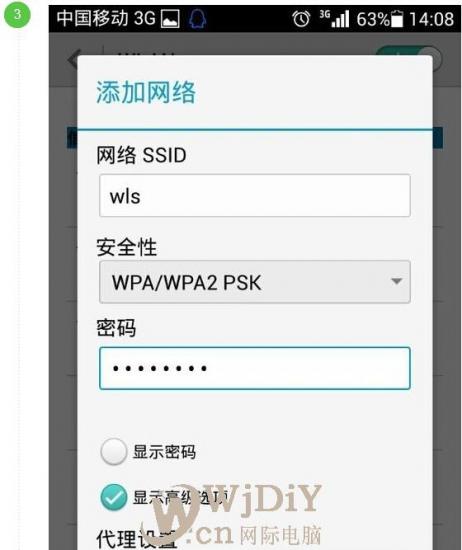Tap the 添加网络 dialog title
This screenshot has width=462, height=550.
click(146, 92)
